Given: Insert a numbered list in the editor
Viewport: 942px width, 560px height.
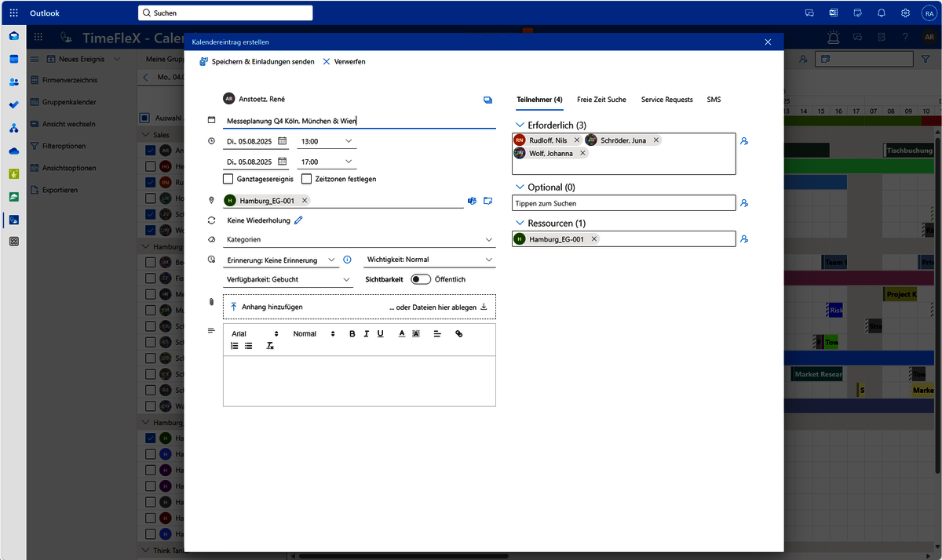Looking at the screenshot, I should coord(235,346).
